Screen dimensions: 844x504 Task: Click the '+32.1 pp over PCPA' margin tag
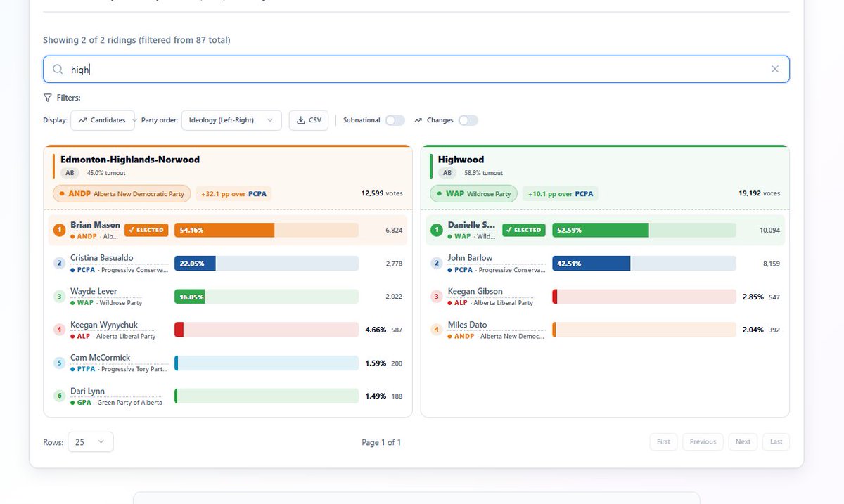234,193
